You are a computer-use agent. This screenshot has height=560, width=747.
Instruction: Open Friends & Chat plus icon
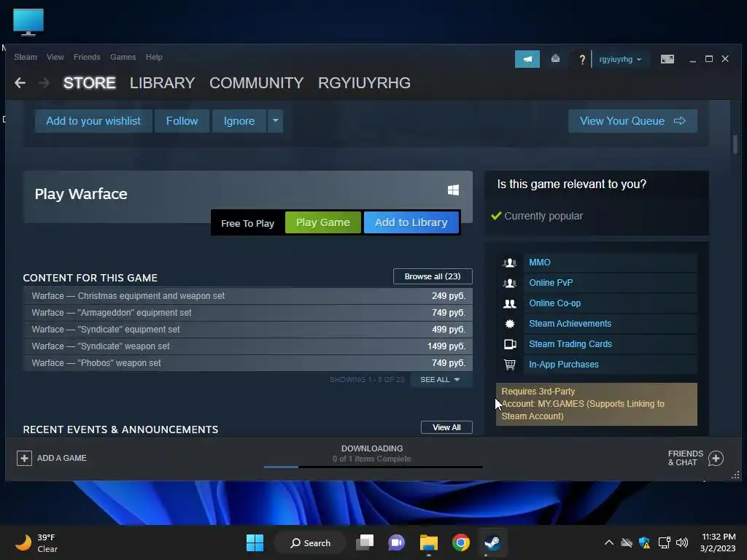point(716,458)
